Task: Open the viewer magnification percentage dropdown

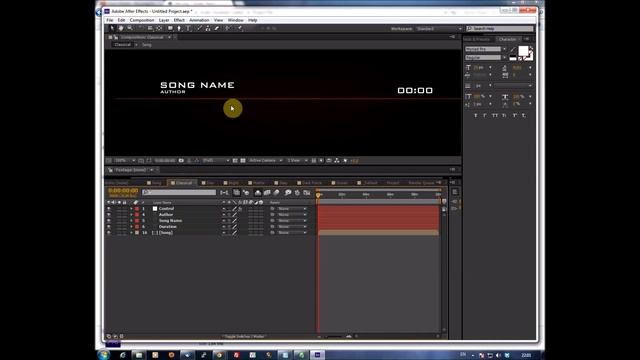Action: (125, 160)
